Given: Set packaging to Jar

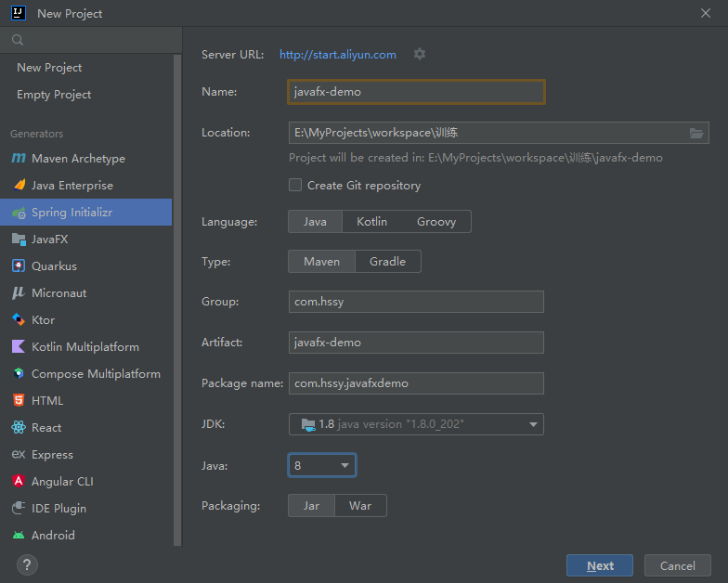Looking at the screenshot, I should click(312, 505).
